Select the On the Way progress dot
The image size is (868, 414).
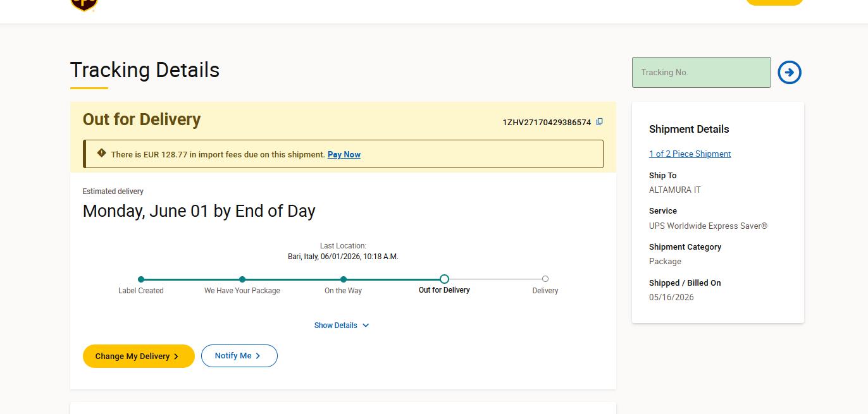coord(344,279)
